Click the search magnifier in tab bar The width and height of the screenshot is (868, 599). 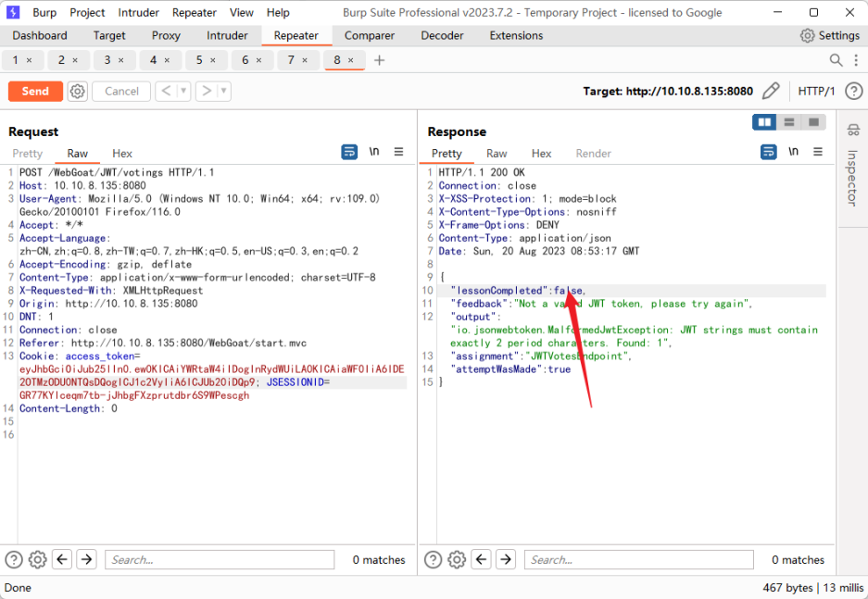pyautogui.click(x=836, y=60)
